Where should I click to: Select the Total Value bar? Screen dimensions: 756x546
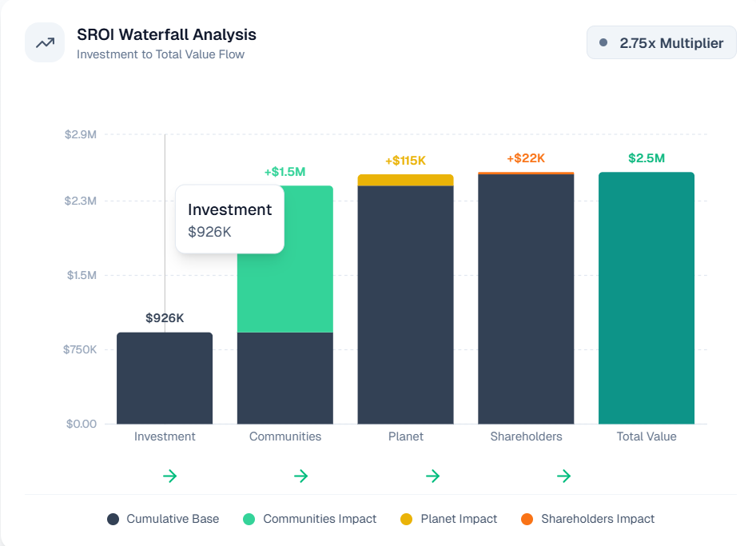click(646, 296)
